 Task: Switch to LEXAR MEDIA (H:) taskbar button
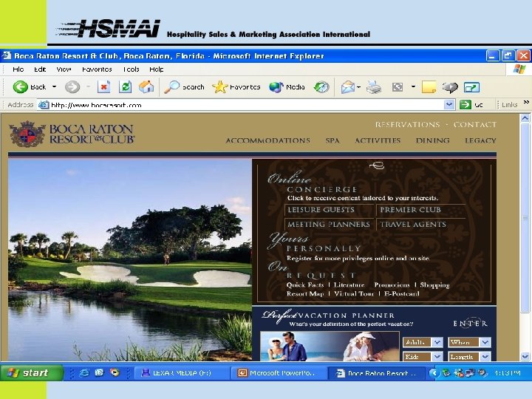pos(182,373)
